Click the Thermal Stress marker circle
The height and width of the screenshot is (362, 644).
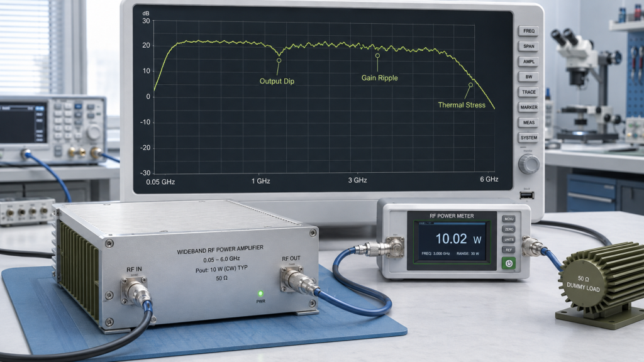pos(470,85)
